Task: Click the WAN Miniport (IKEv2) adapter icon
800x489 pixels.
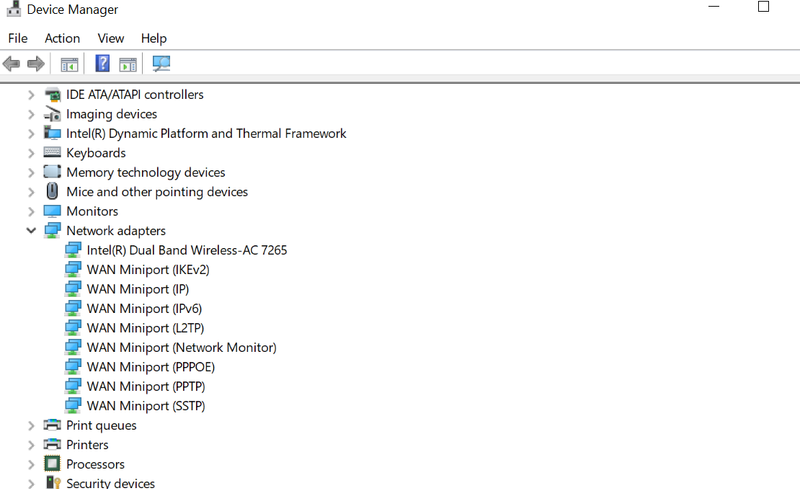Action: point(73,270)
